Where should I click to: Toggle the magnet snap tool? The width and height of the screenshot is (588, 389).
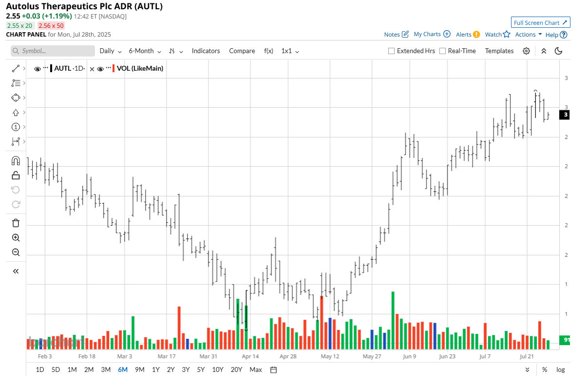coord(16,161)
